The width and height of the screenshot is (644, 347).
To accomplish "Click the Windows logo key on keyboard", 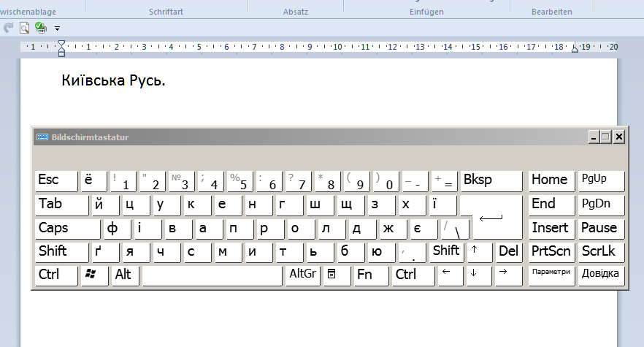I will tap(94, 275).
